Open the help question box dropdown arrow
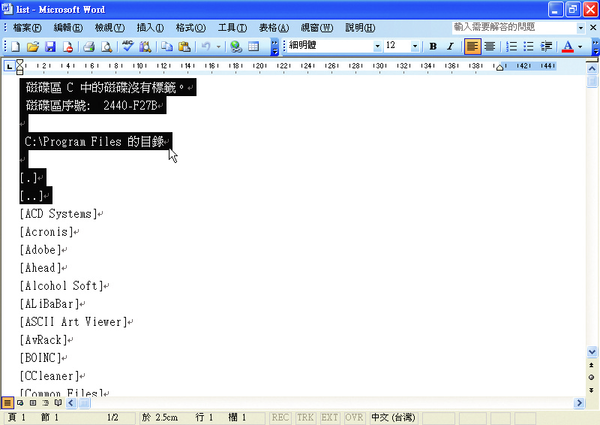This screenshot has height=425, width=600. tap(580, 28)
